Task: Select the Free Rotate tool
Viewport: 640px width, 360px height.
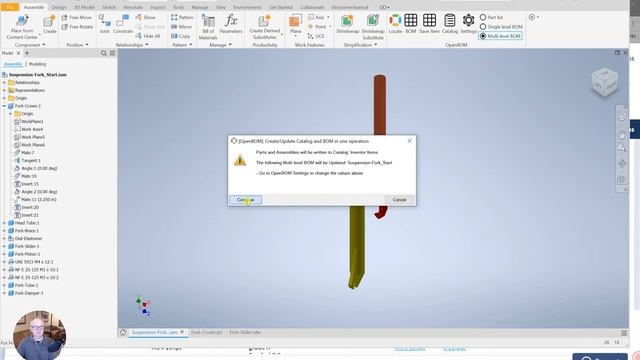Action: (77, 27)
